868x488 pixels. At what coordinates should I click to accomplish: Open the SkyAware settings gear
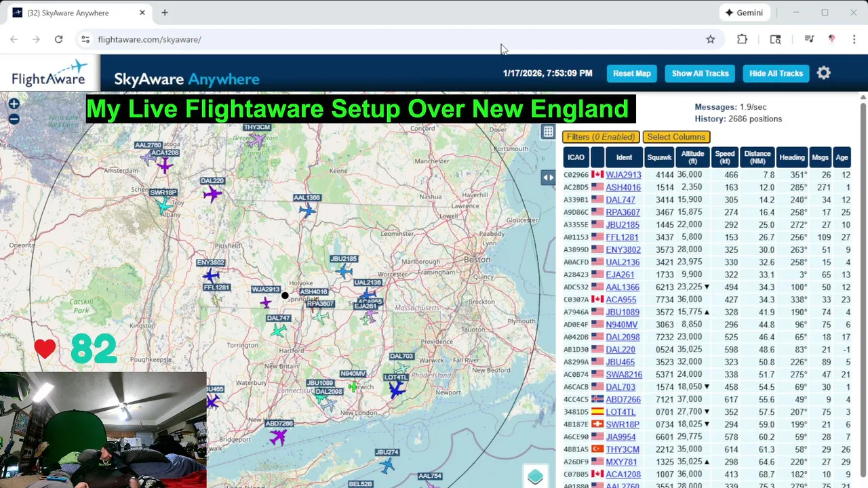[x=823, y=73]
